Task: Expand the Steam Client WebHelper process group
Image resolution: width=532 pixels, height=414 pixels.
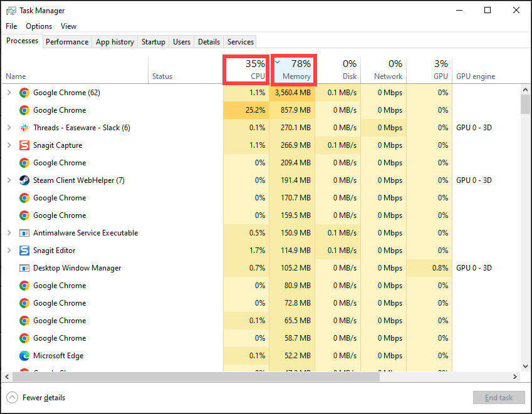Action: pos(9,180)
